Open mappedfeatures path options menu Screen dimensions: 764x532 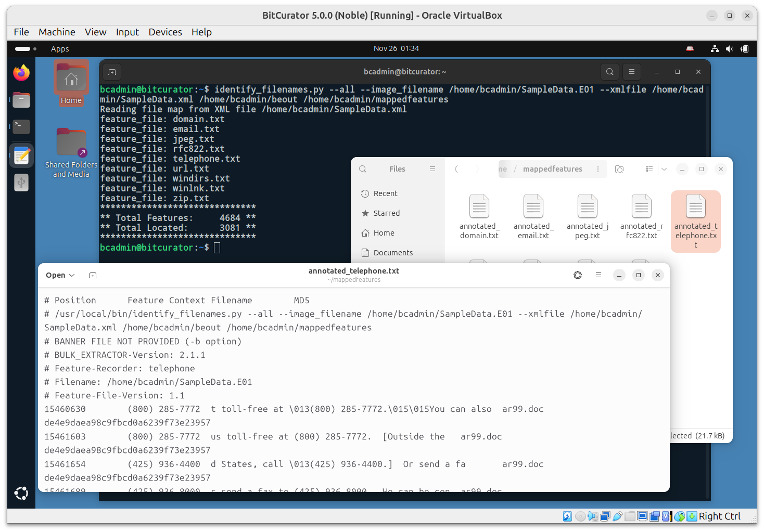tap(598, 169)
